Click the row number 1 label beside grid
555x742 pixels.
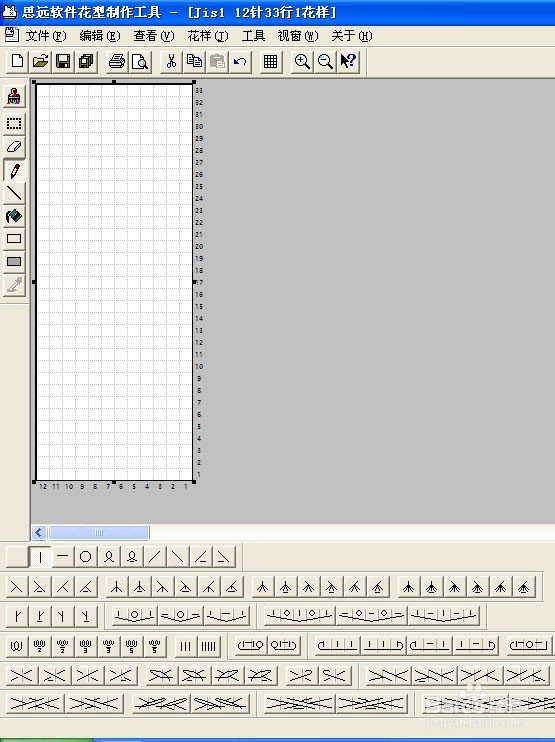[199, 474]
